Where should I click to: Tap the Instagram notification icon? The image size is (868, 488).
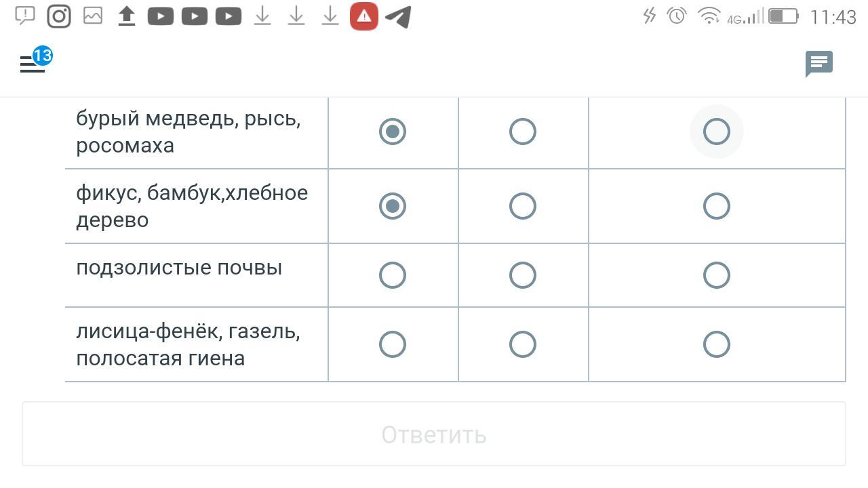click(x=59, y=16)
